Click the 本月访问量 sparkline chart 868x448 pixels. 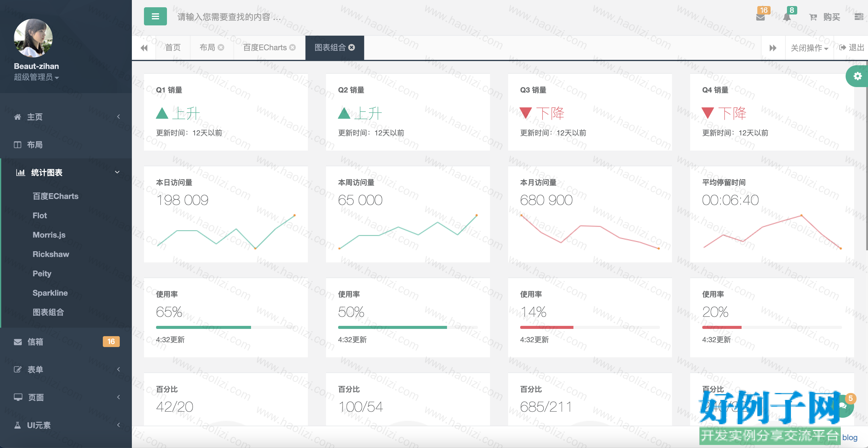[x=590, y=232]
